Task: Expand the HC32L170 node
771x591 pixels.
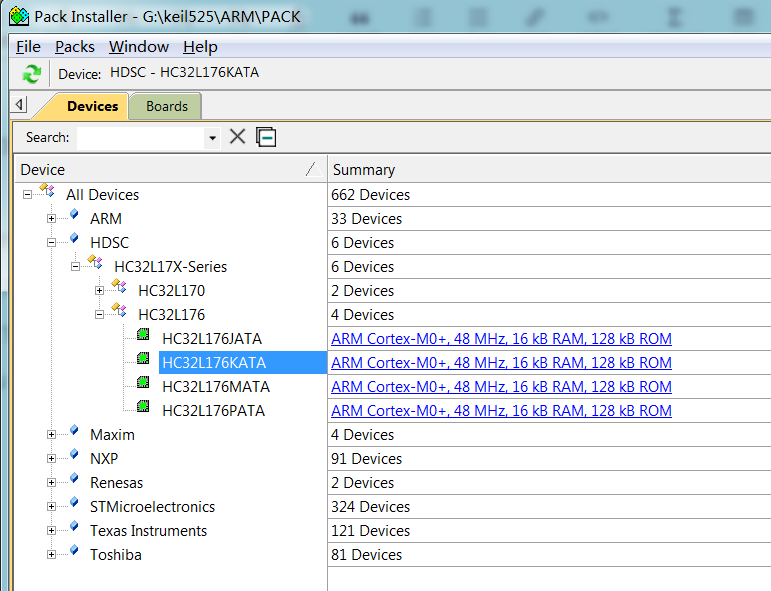Action: click(99, 291)
